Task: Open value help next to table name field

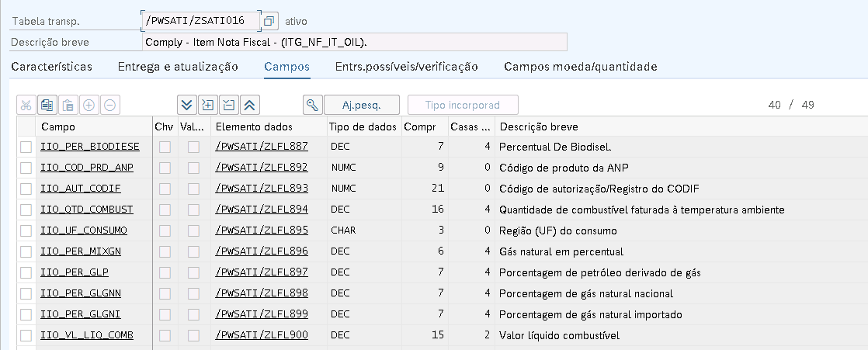Action: click(269, 21)
